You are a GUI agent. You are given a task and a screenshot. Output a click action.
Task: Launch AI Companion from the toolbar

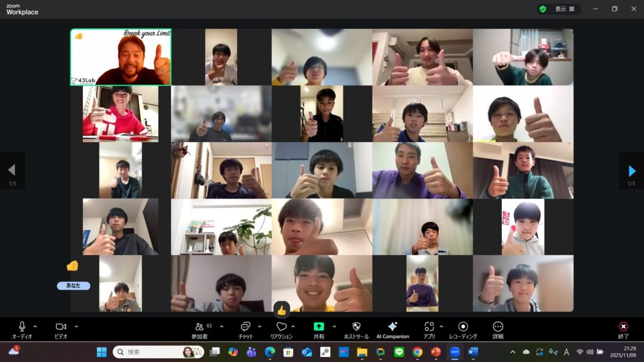[392, 327]
